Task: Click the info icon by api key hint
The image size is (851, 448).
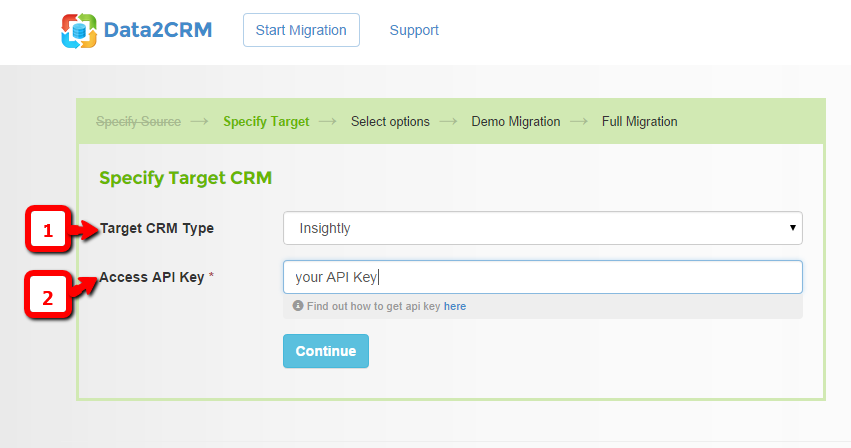Action: click(297, 306)
